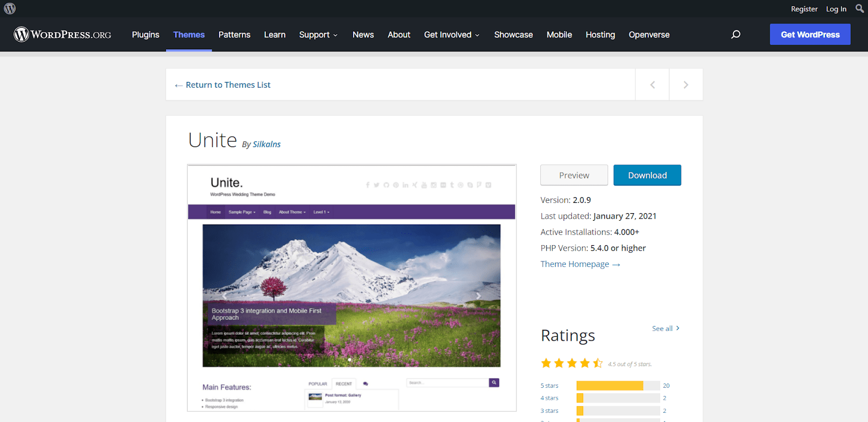Click the WordPress.org site logo

62,34
